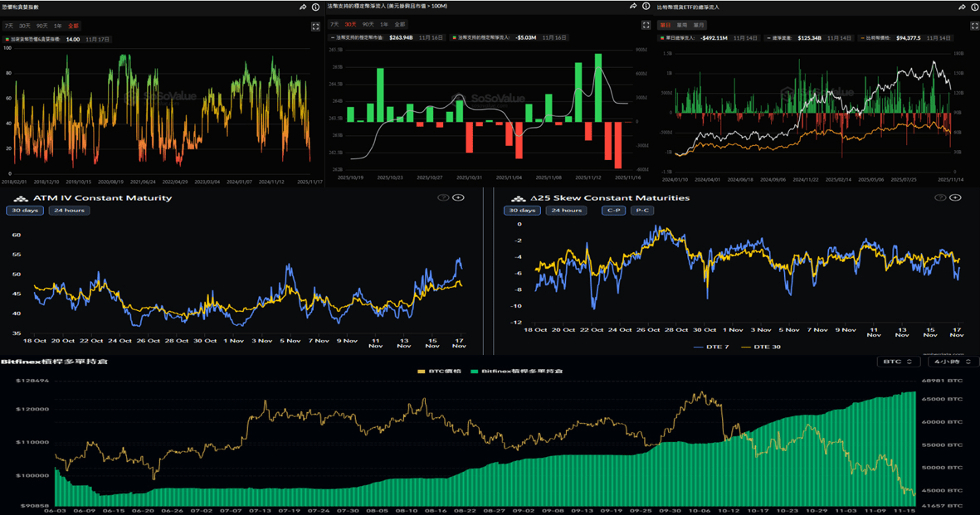Click info icon on Bitcoin ETF panel
Screen dimensions: 980x515
pos(974,7)
